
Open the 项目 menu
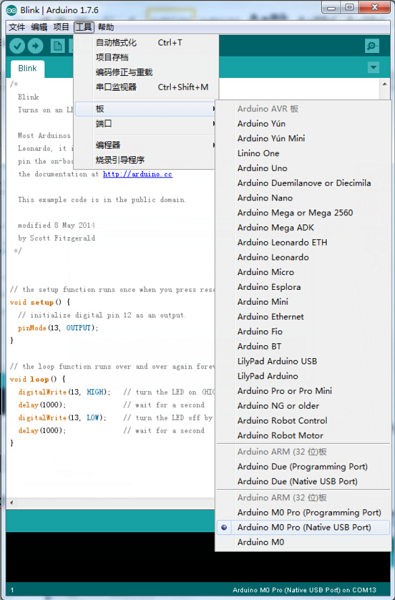(x=61, y=27)
